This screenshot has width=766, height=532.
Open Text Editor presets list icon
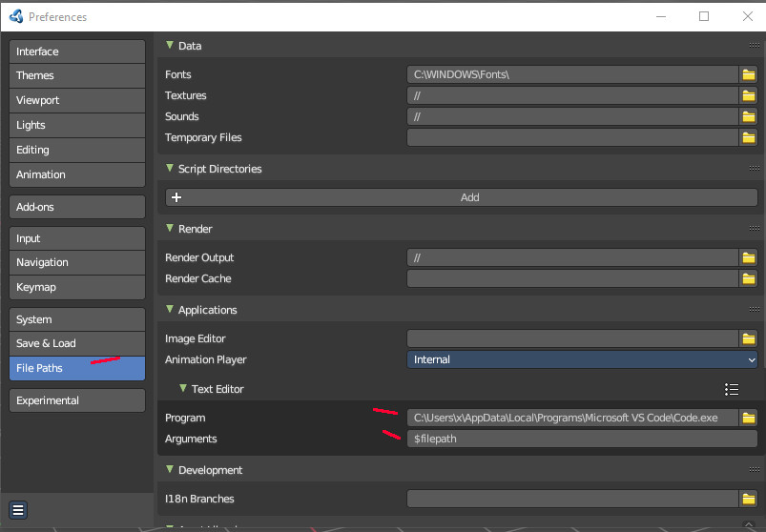tap(732, 390)
